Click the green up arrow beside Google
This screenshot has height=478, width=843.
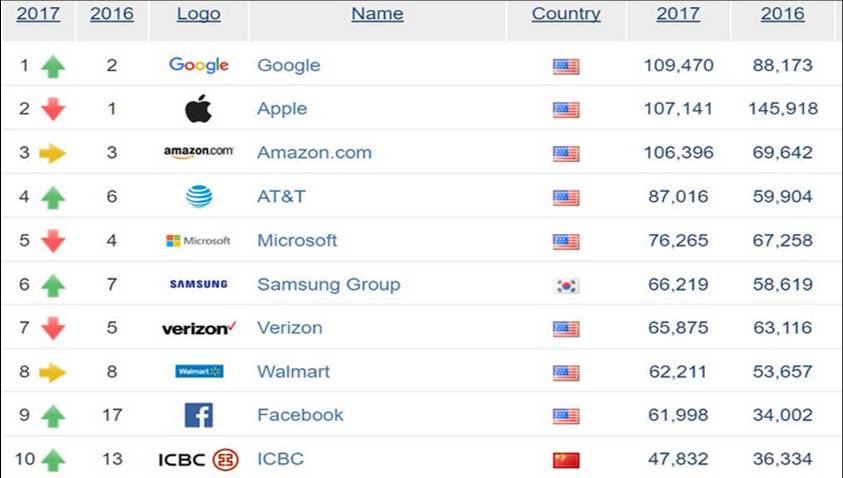(53, 66)
